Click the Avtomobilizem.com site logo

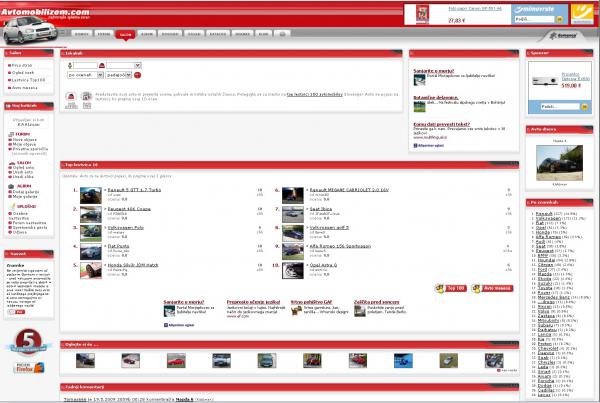pos(46,12)
